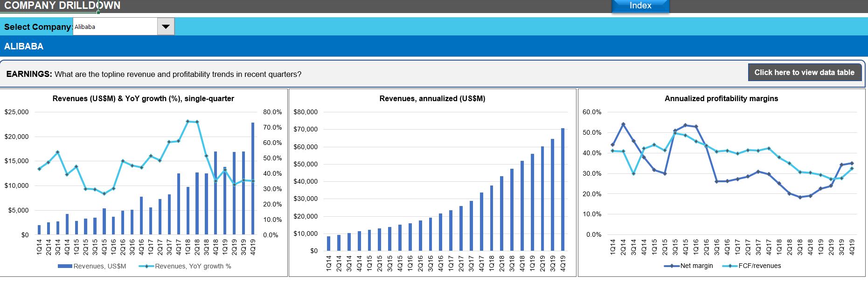
Task: Click the Index button
Action: (640, 6)
